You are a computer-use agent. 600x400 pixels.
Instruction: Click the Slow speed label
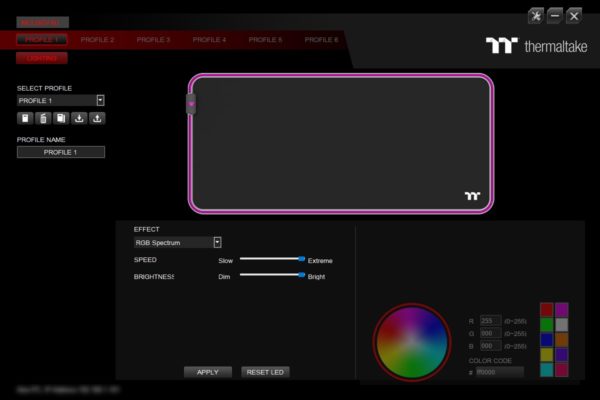pyautogui.click(x=225, y=261)
